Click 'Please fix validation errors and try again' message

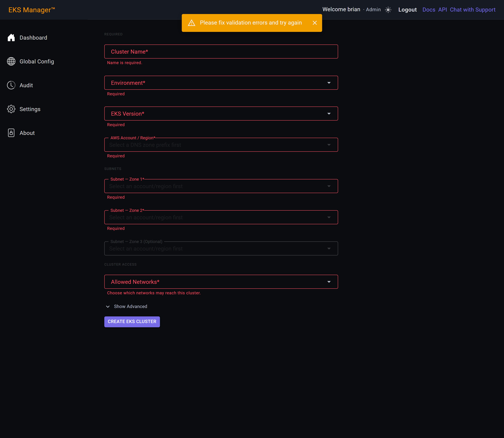251,23
